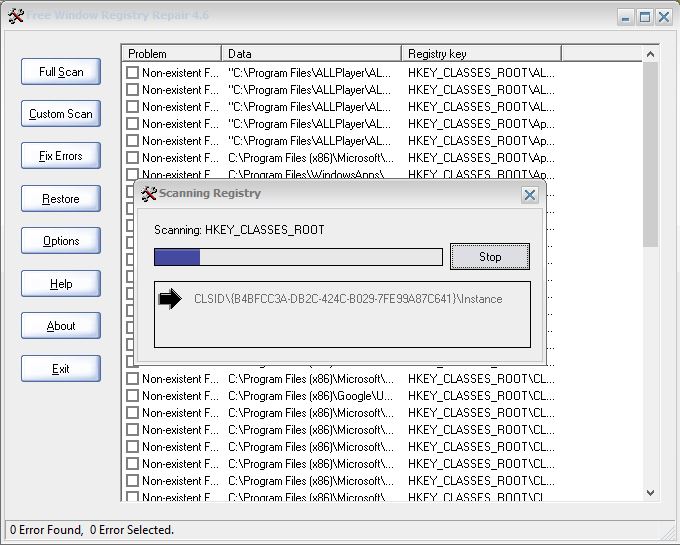Click the Restore button

(61, 199)
